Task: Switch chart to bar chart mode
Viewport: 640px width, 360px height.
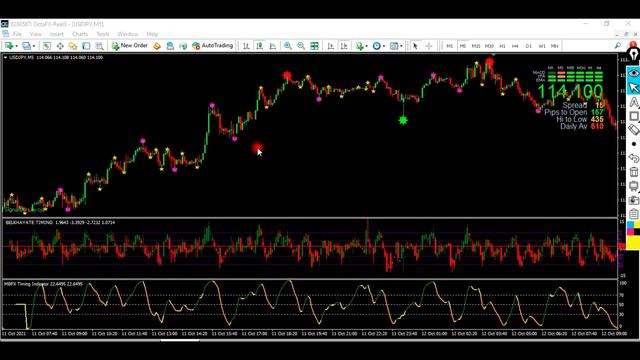Action: click(x=246, y=46)
